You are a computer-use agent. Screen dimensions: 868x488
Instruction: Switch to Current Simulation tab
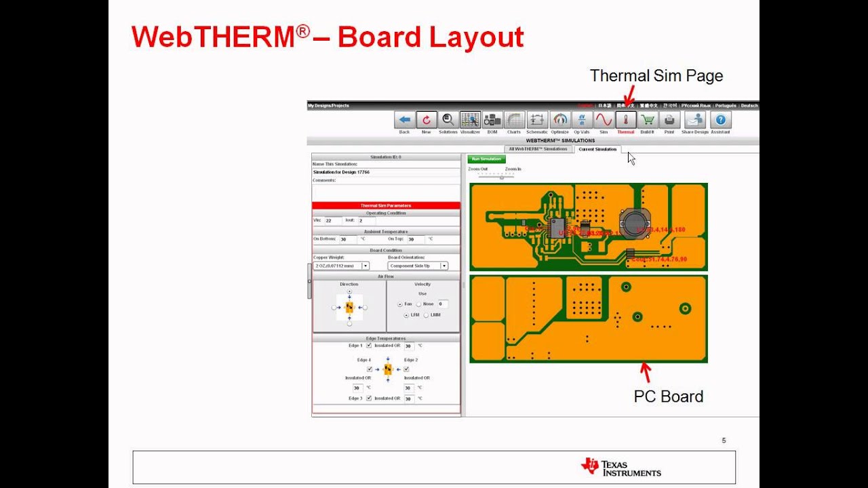[597, 149]
